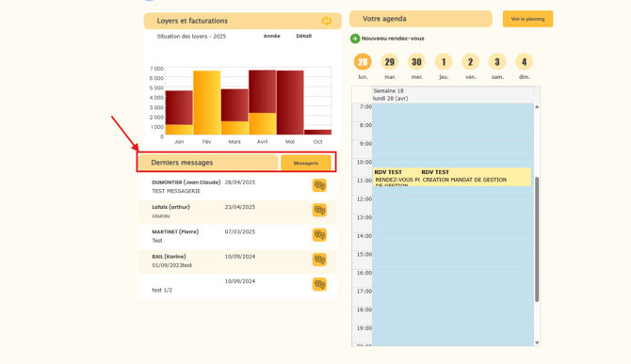Select day 29 mardi in agenda
631x364 pixels.
pyautogui.click(x=390, y=62)
